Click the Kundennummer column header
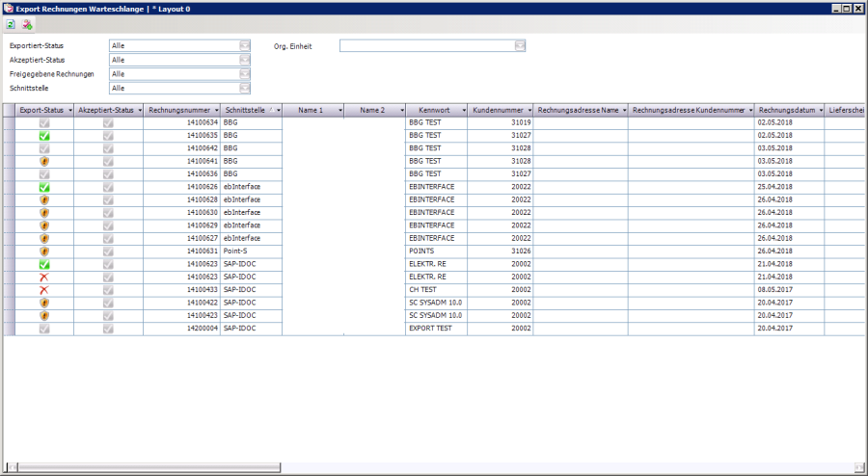 click(497, 111)
